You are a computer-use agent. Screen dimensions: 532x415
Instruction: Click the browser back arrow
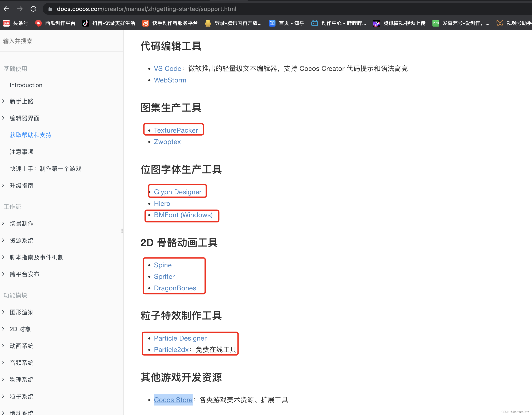pyautogui.click(x=7, y=9)
